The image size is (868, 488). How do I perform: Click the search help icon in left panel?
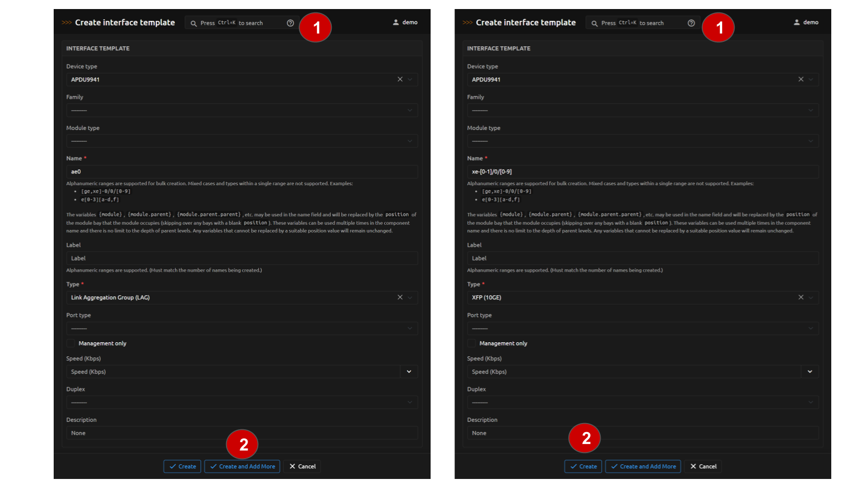coord(290,23)
